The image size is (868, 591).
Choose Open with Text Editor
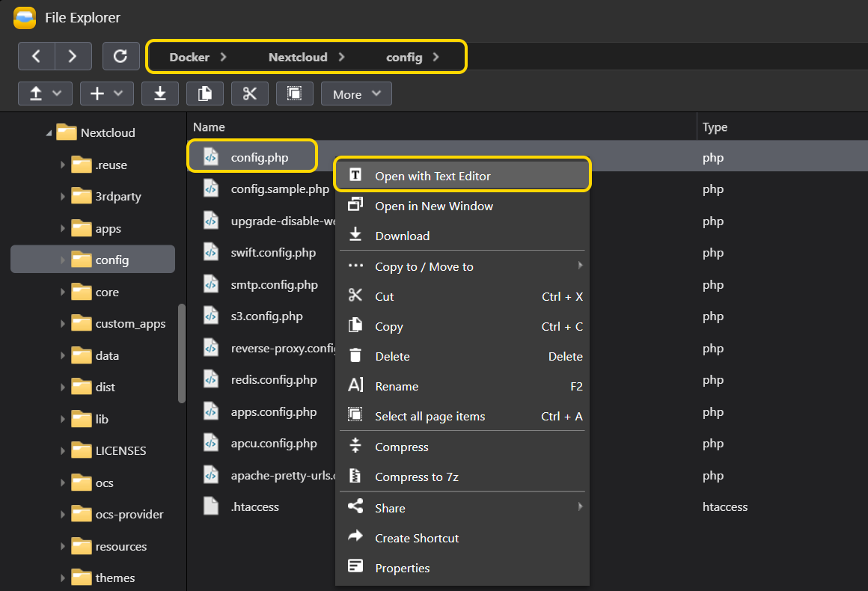[x=433, y=176]
